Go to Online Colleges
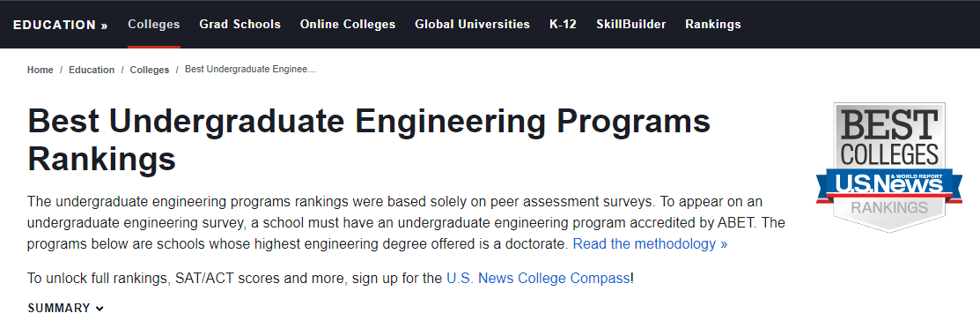Screen dimensions: 980x321 [x=348, y=25]
